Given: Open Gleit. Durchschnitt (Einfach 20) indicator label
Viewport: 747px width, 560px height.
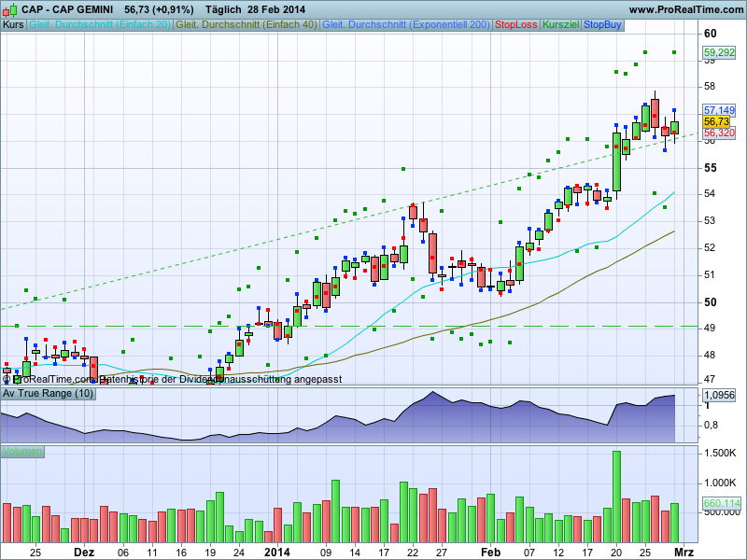Looking at the screenshot, I should (x=100, y=25).
